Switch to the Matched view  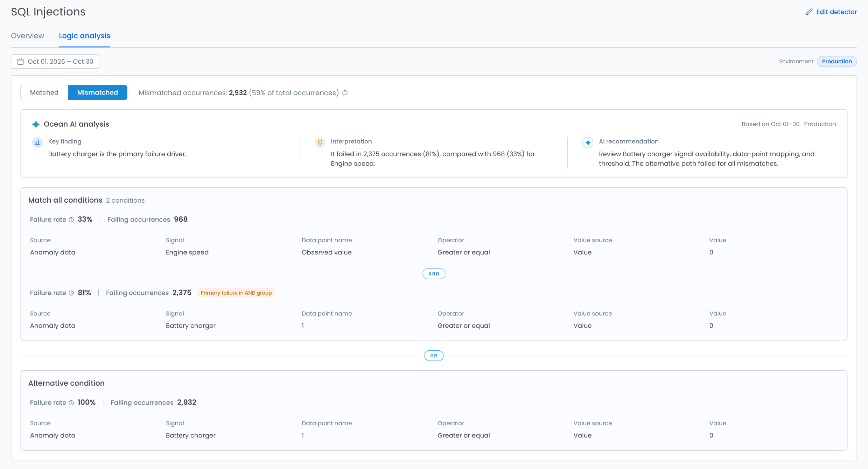pyautogui.click(x=44, y=92)
